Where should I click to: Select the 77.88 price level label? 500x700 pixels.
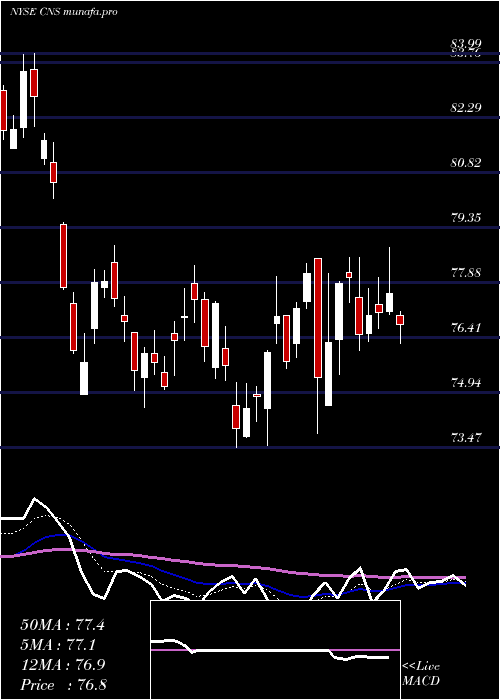tap(466, 272)
